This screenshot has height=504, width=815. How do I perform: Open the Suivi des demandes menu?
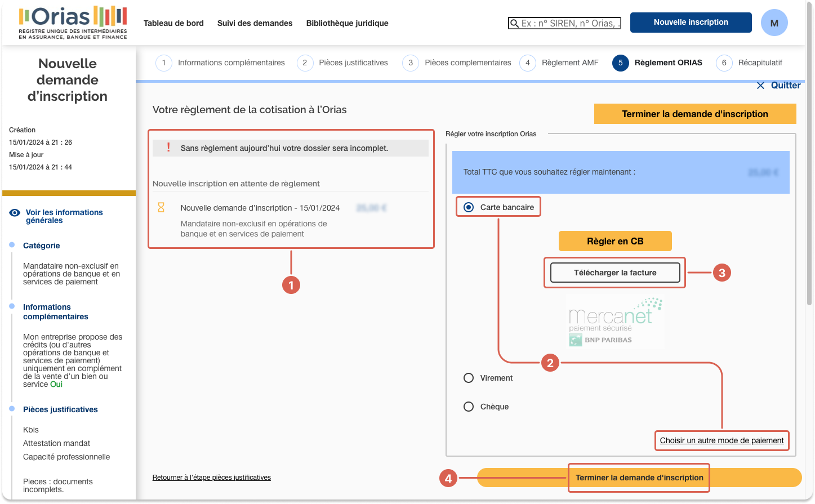(x=254, y=23)
